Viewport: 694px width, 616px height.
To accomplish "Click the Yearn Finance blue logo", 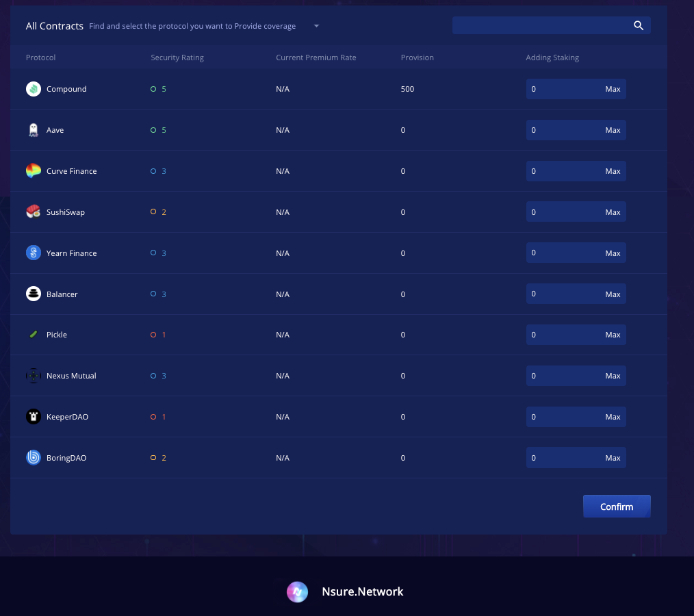I will (34, 253).
